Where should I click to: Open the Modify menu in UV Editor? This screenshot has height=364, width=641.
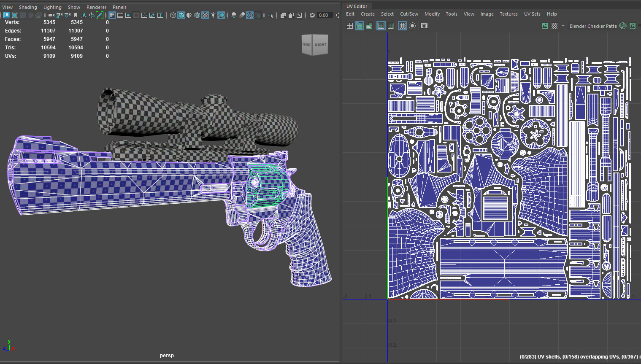[x=432, y=14]
